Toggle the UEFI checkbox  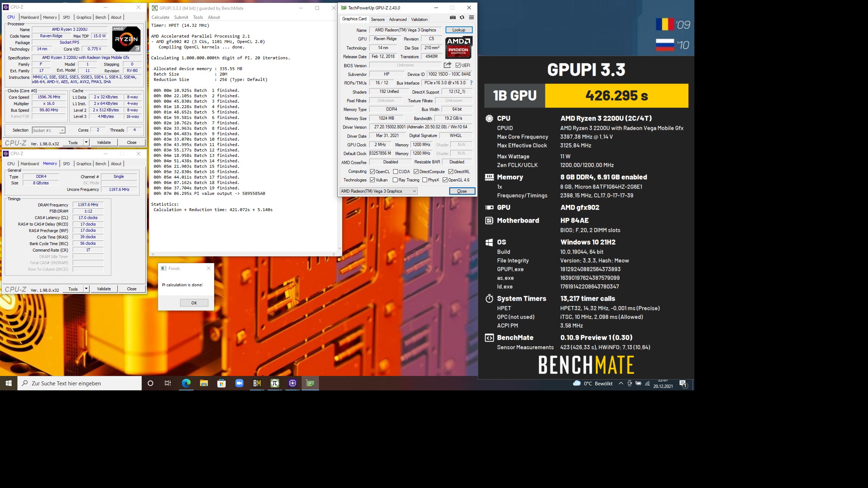(458, 65)
